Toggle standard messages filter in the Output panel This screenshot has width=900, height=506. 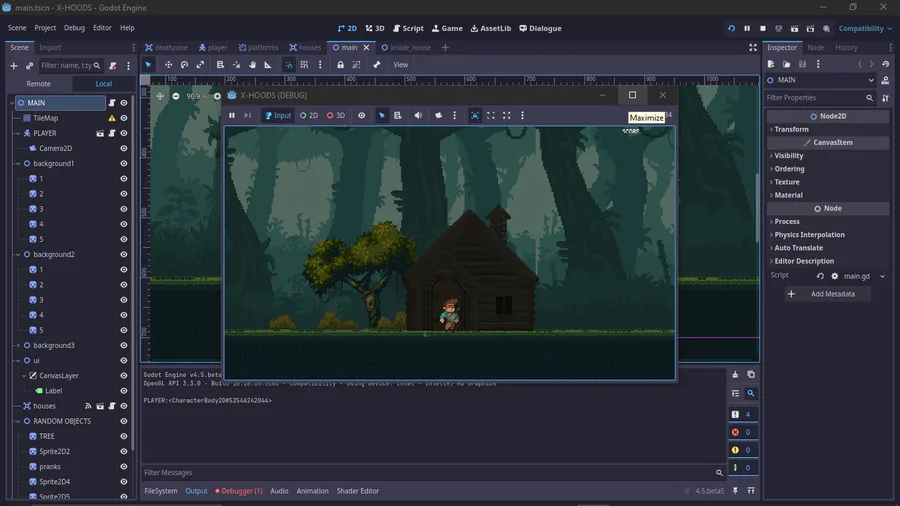[743, 414]
